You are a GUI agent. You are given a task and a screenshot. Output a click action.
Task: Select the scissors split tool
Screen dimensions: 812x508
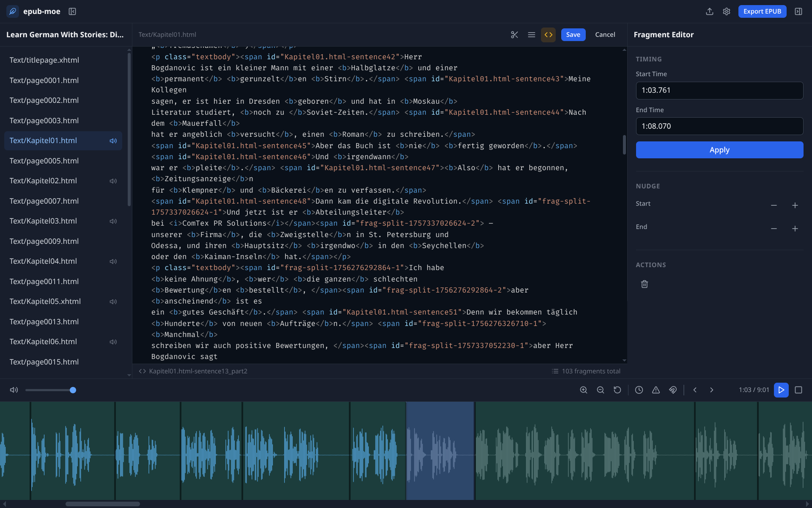pyautogui.click(x=514, y=35)
